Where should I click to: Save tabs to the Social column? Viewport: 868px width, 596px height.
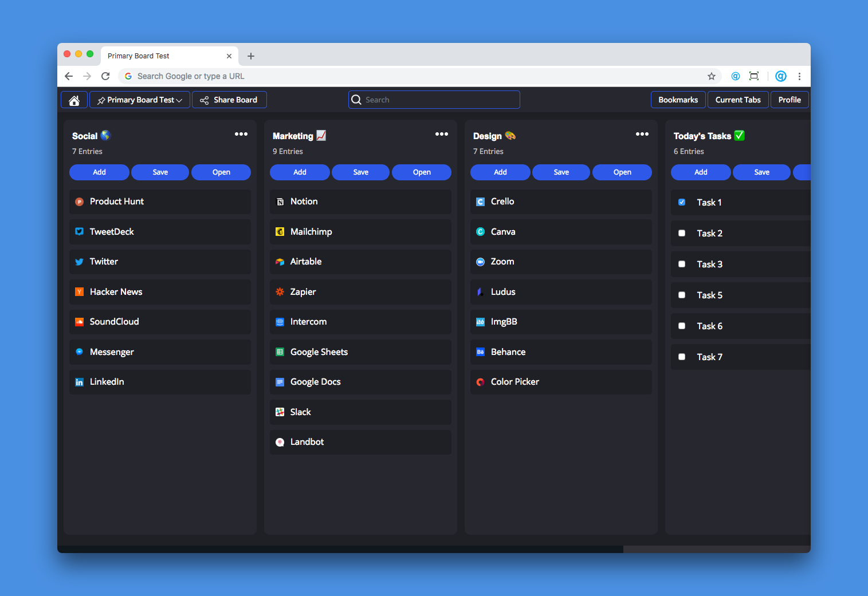tap(160, 172)
